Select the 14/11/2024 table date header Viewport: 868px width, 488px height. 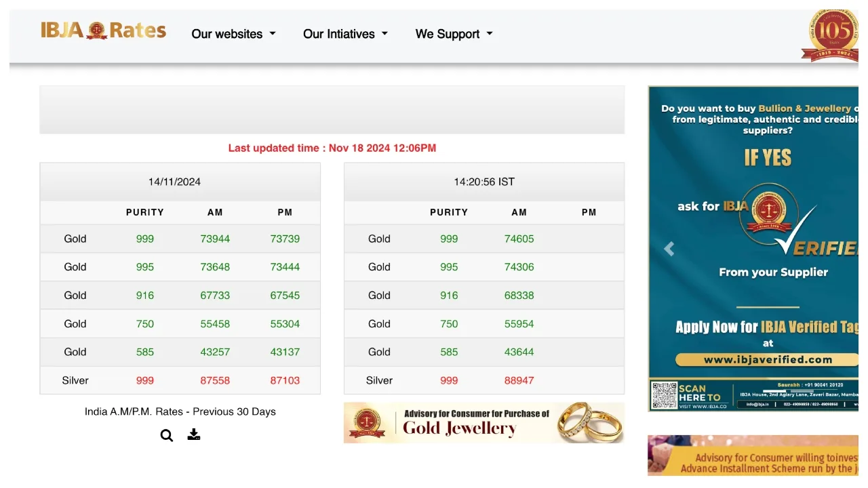(174, 182)
